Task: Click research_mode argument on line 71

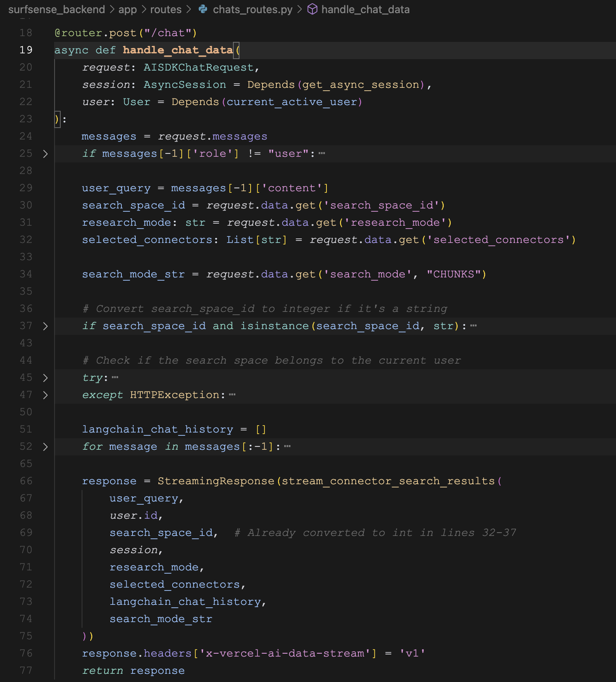Action: 154,567
